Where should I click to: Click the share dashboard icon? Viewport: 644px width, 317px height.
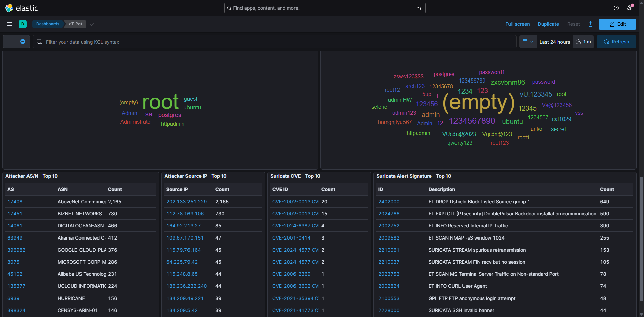(590, 24)
